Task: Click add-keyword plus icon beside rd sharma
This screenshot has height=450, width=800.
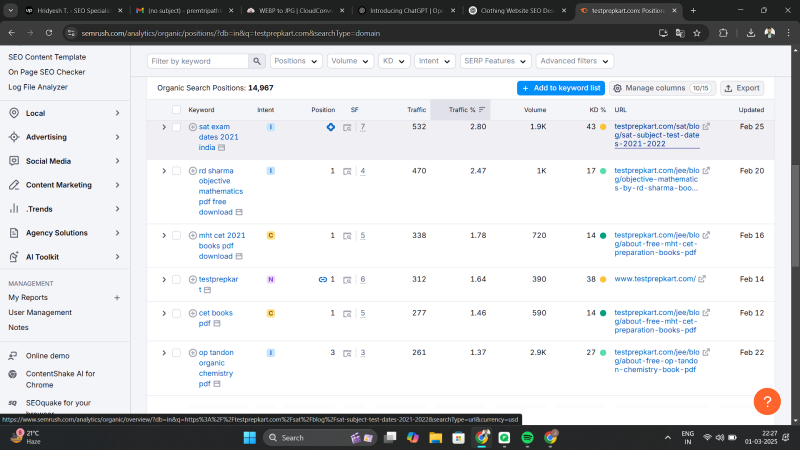Action: click(x=193, y=171)
